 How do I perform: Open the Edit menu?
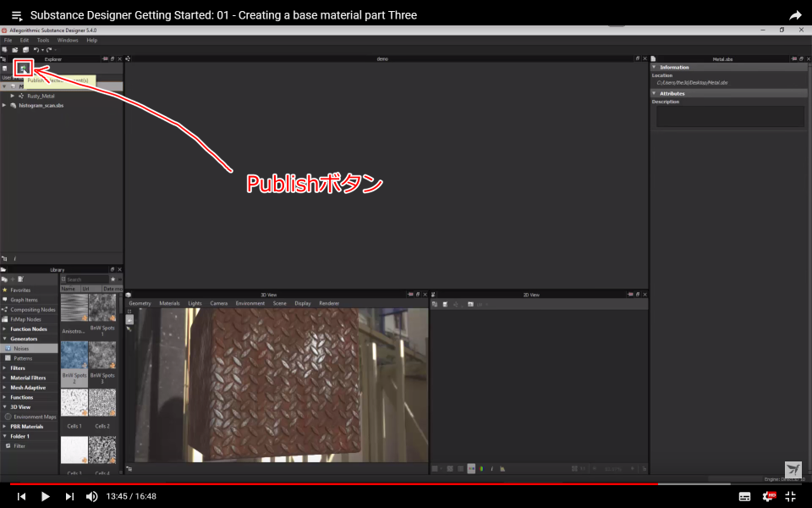click(25, 40)
